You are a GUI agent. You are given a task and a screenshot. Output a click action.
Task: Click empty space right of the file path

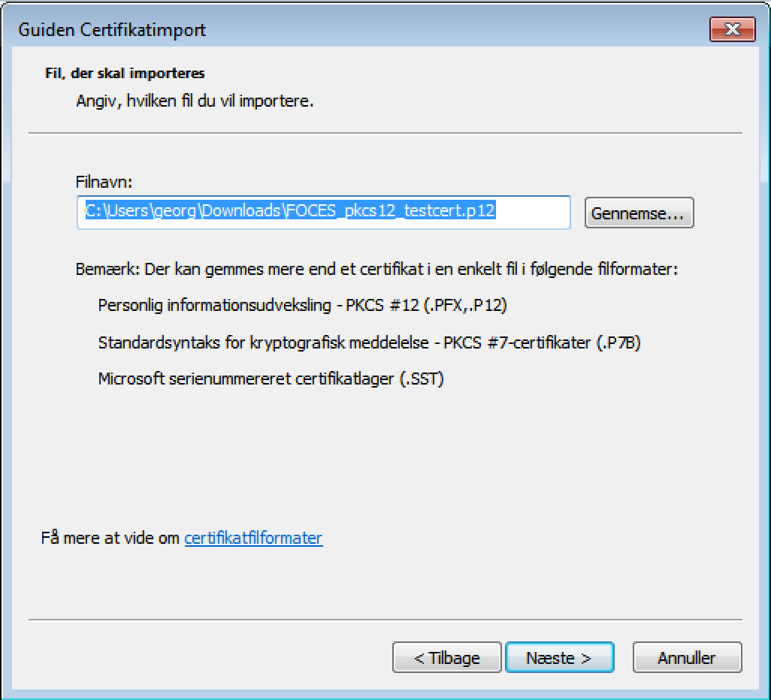[534, 212]
